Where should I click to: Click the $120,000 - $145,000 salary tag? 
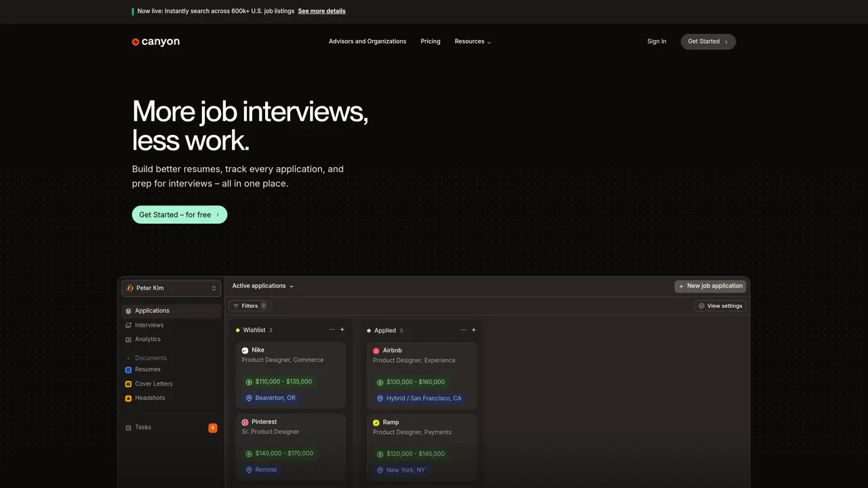[x=411, y=454]
